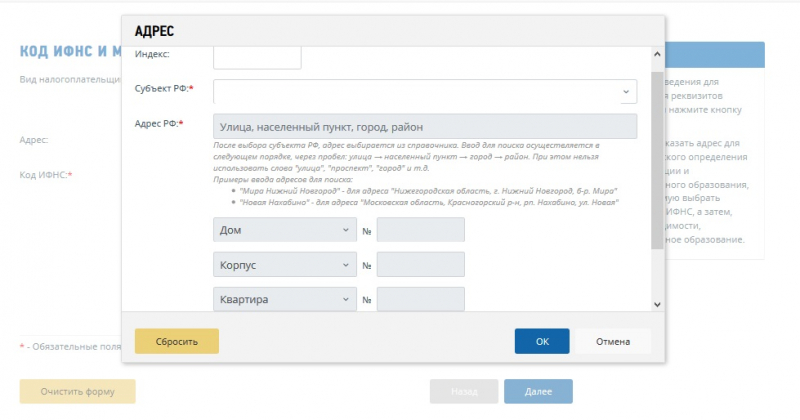Click the number field next to Дом

click(420, 230)
